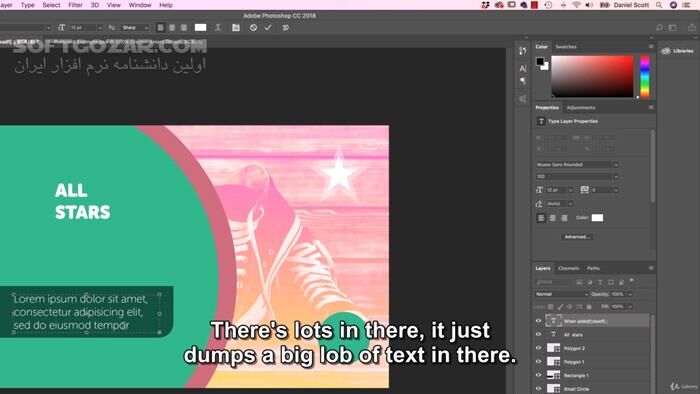Lock layer position icon
Screen dimensions: 700x394
pos(570,307)
